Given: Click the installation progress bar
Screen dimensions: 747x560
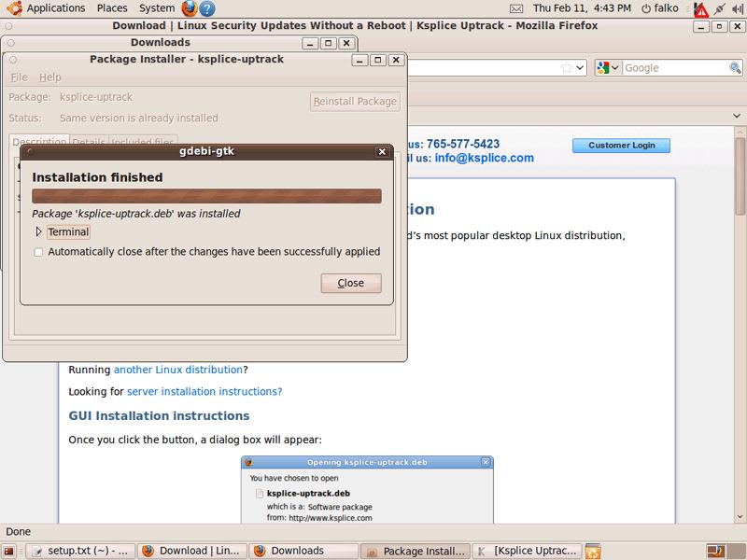Looking at the screenshot, I should click(x=206, y=196).
